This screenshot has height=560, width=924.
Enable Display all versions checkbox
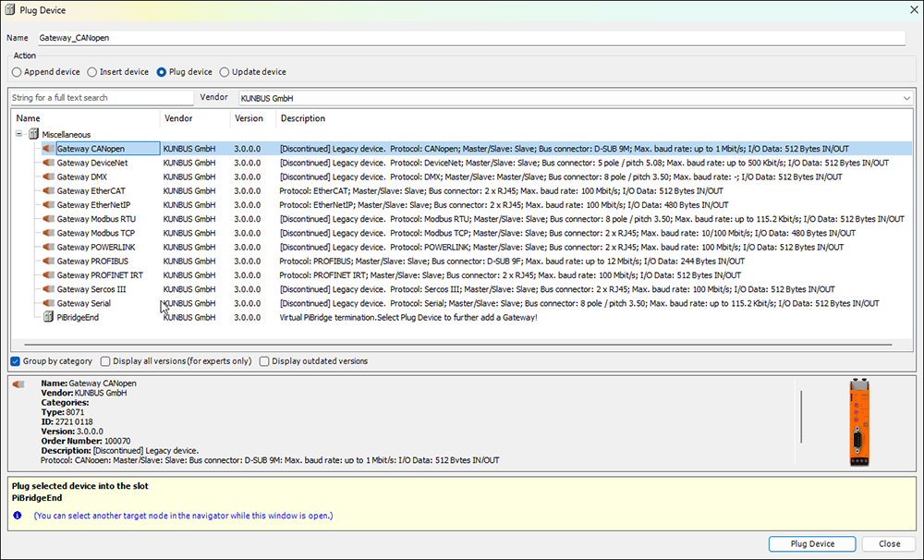105,361
